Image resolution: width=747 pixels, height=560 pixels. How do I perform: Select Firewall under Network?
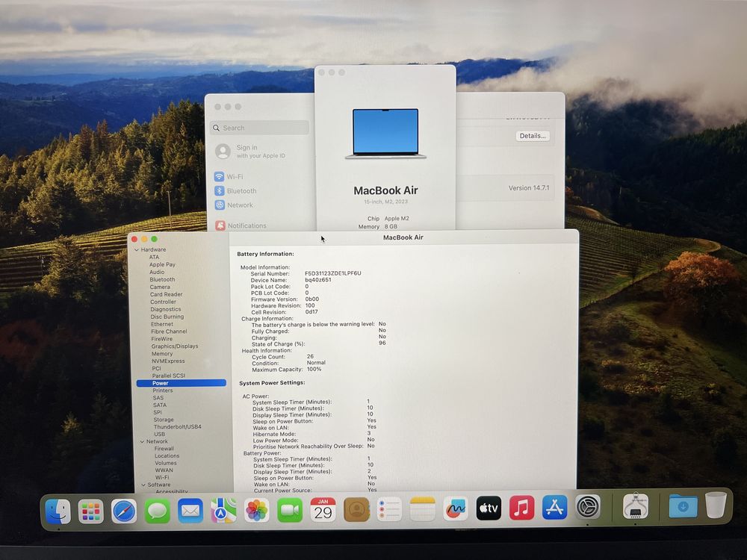164,449
